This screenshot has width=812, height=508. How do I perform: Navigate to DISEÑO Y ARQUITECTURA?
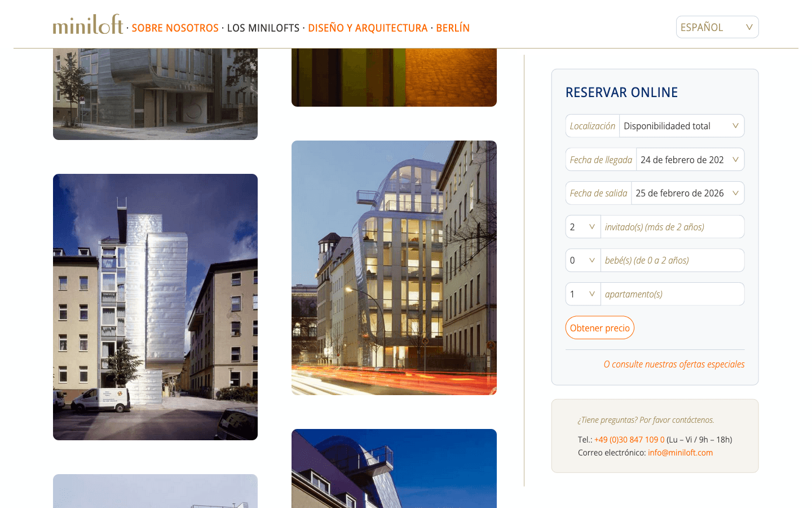click(x=368, y=27)
